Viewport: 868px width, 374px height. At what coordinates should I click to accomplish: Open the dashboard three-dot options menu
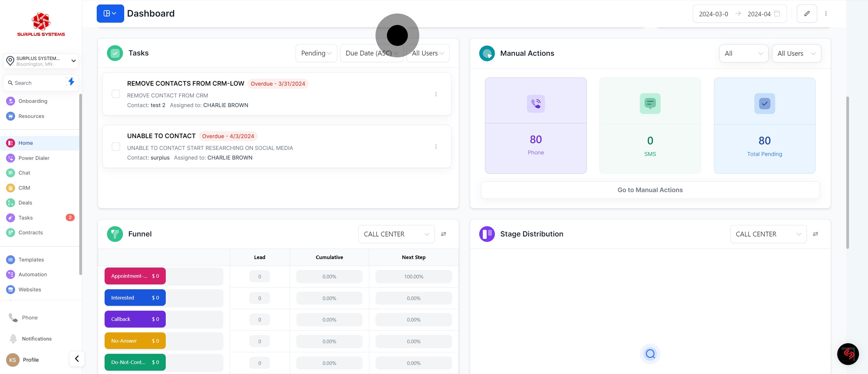pos(826,14)
